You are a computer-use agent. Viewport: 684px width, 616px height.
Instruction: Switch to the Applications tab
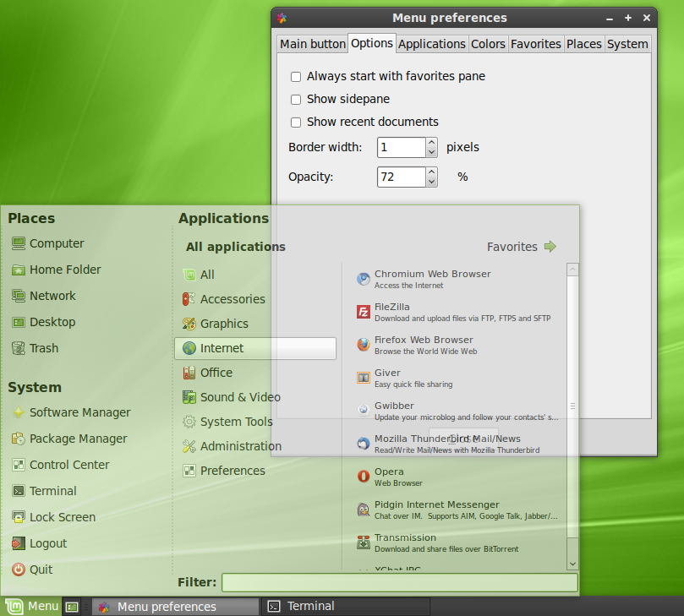(x=432, y=44)
